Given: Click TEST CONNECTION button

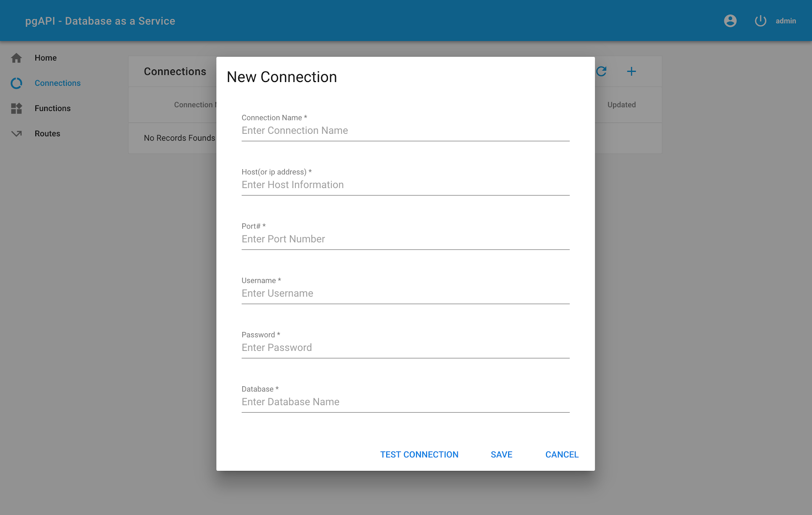Looking at the screenshot, I should point(419,454).
